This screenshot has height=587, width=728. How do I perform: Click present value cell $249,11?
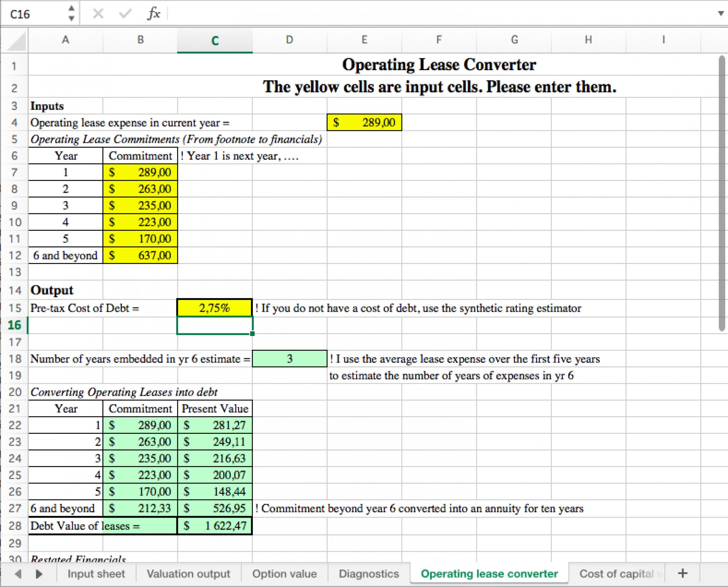click(x=215, y=442)
